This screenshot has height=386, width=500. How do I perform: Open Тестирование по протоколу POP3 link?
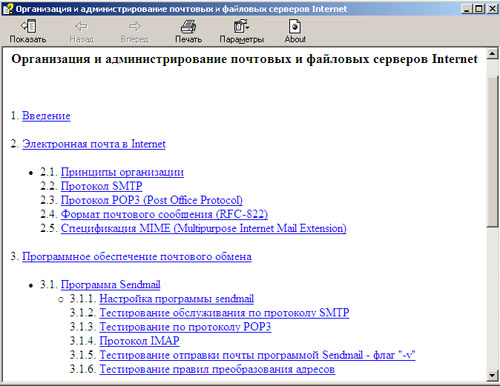click(x=185, y=327)
